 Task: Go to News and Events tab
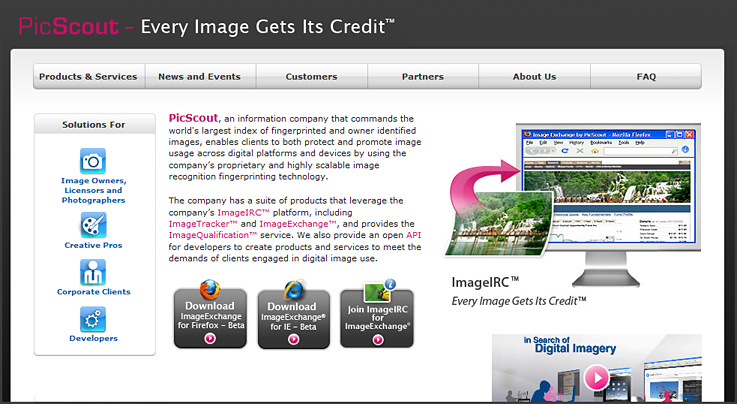tap(200, 77)
